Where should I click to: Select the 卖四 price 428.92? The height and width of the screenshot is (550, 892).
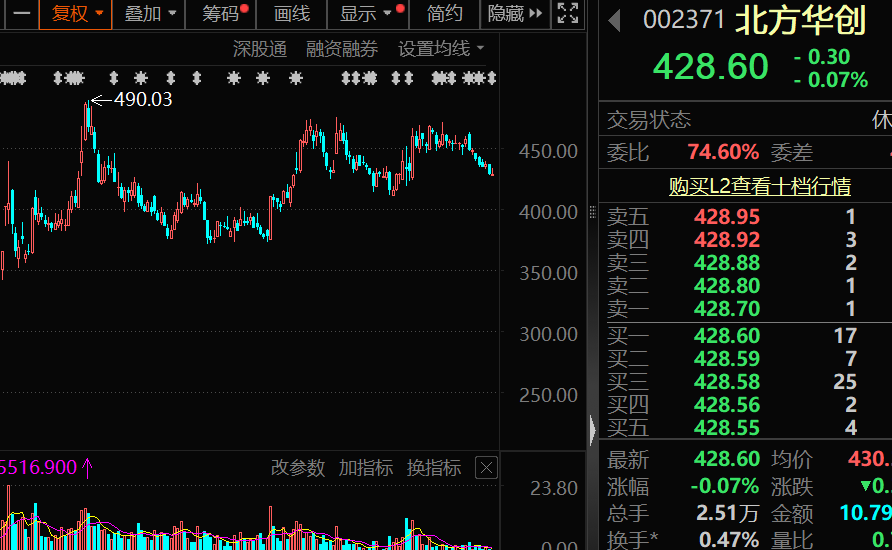(726, 239)
